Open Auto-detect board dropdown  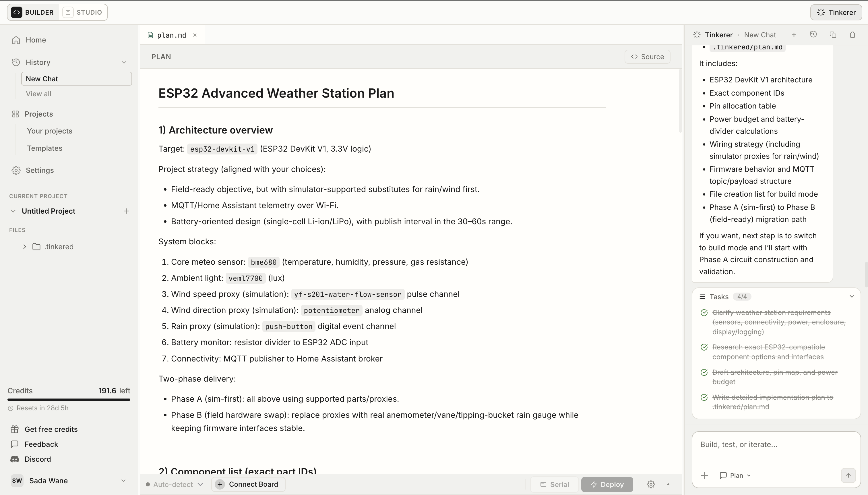174,484
